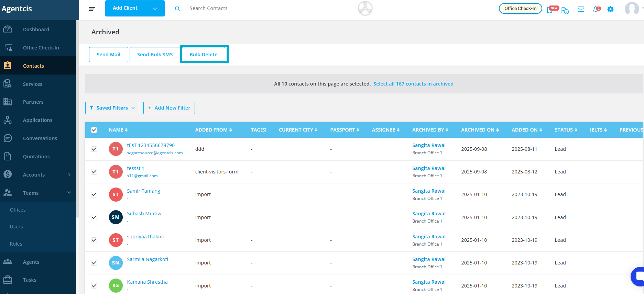This screenshot has height=294, width=644.
Task: Toggle the select-all header checkbox
Action: click(x=94, y=130)
